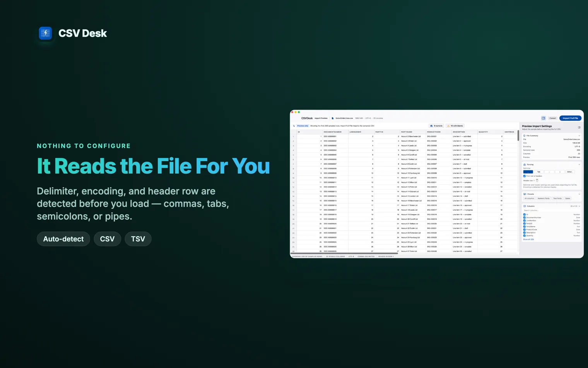
Task: Select the comma delimiter option
Action: (x=528, y=172)
